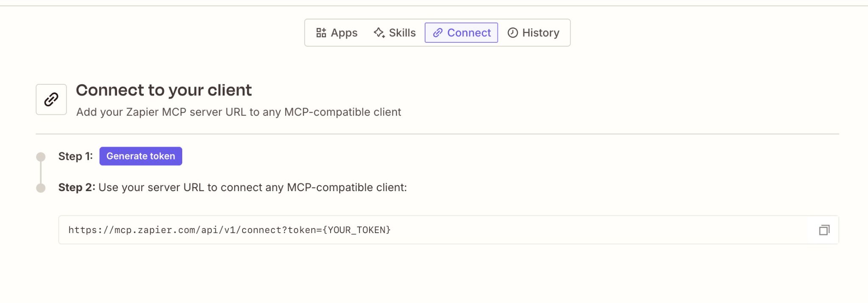This screenshot has width=868, height=303.
Task: Click the Generate token button
Action: 141,156
